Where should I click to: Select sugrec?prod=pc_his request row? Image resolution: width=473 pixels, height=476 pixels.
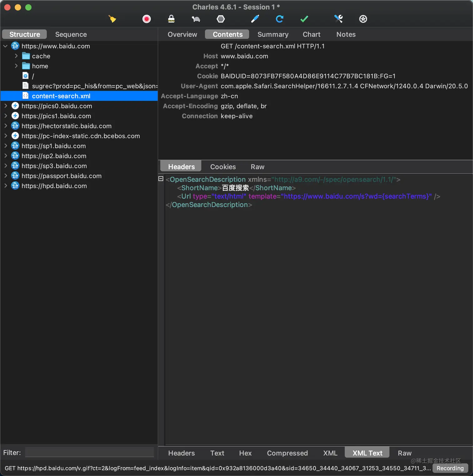coord(79,86)
